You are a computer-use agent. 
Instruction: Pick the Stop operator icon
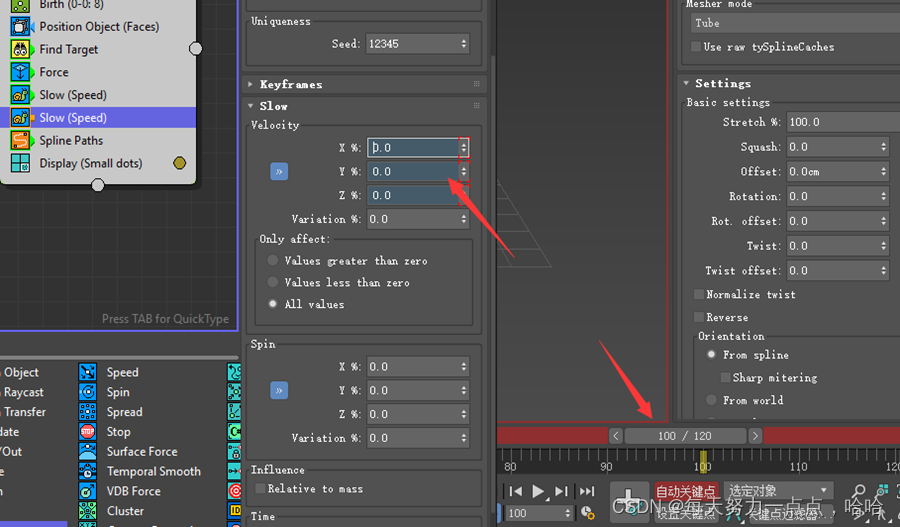pos(87,432)
